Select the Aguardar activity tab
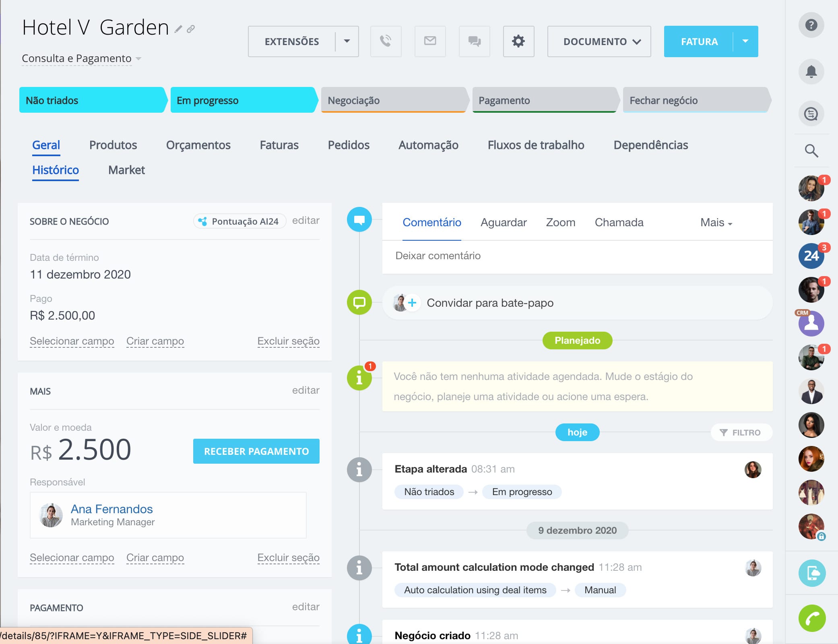The width and height of the screenshot is (838, 644). click(x=503, y=223)
